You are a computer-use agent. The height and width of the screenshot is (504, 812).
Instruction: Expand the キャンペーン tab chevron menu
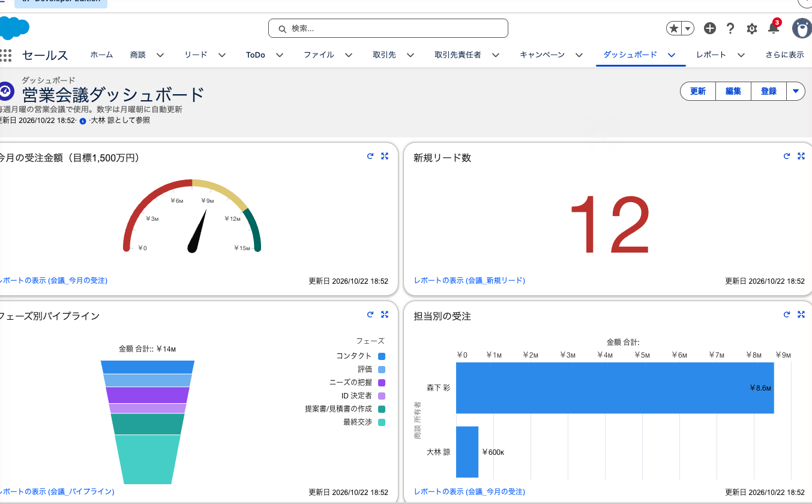[579, 55]
